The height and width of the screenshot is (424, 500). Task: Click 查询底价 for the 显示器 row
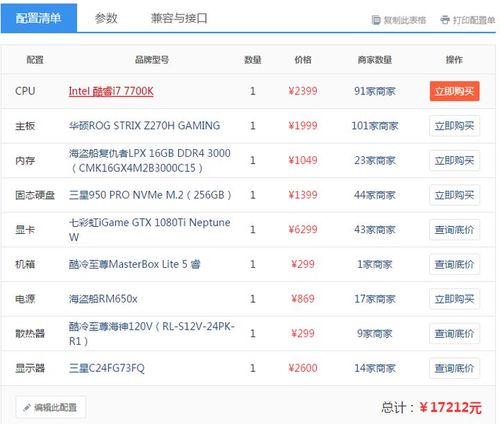click(x=454, y=368)
